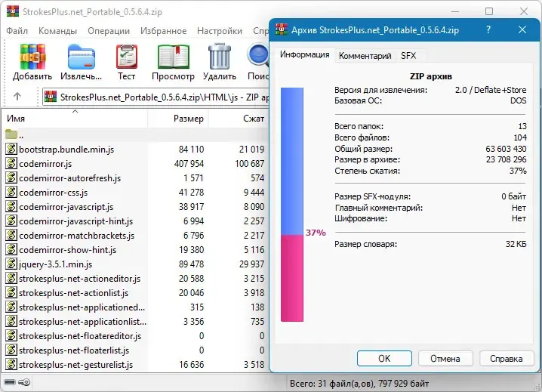Click the drive icon in status bar
542x392 pixels.
pos(10,382)
